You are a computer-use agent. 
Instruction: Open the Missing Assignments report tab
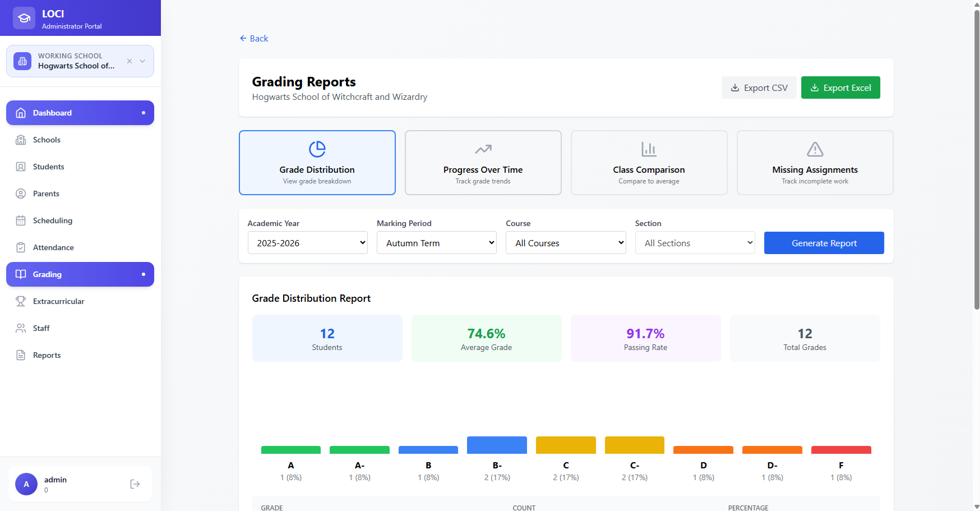pos(815,163)
